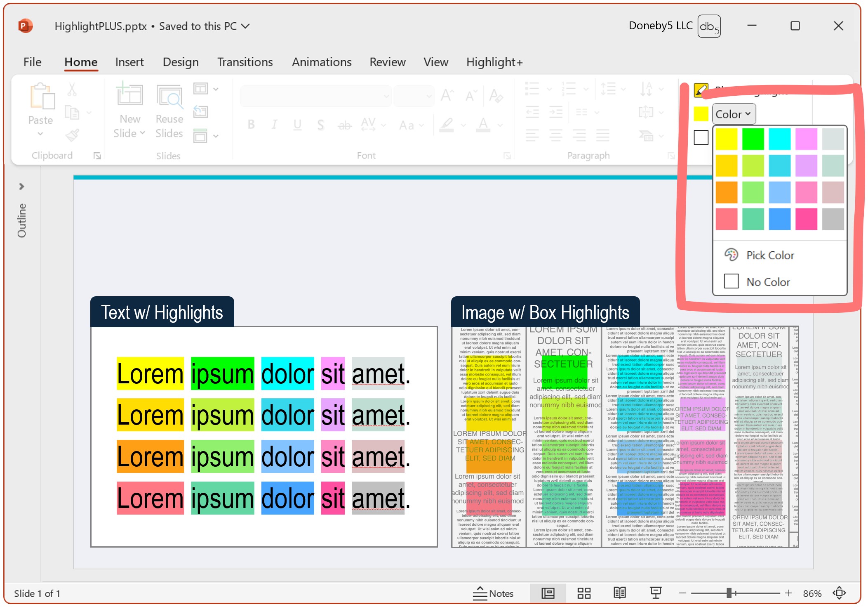Click the Reset slide icon

(200, 111)
